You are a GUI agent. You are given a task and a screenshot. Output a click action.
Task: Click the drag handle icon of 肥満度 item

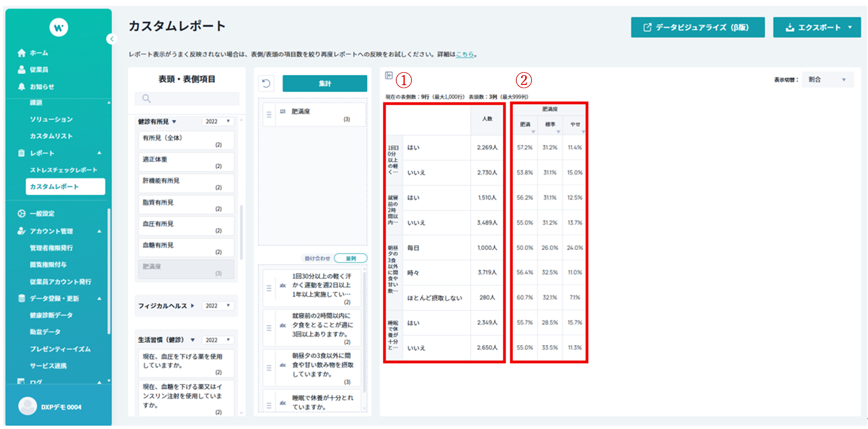[x=269, y=115]
